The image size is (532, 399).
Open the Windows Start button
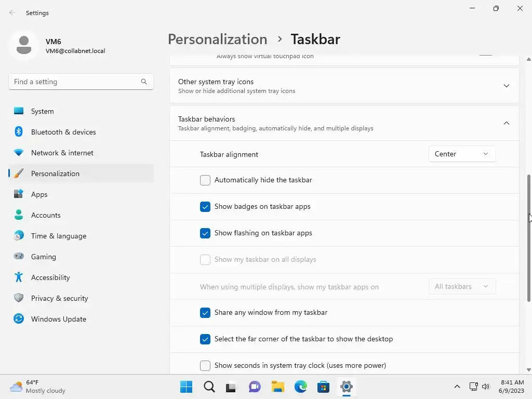pyautogui.click(x=186, y=387)
